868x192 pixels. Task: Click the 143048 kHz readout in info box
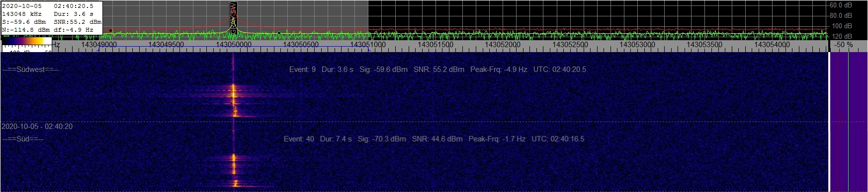[x=22, y=14]
